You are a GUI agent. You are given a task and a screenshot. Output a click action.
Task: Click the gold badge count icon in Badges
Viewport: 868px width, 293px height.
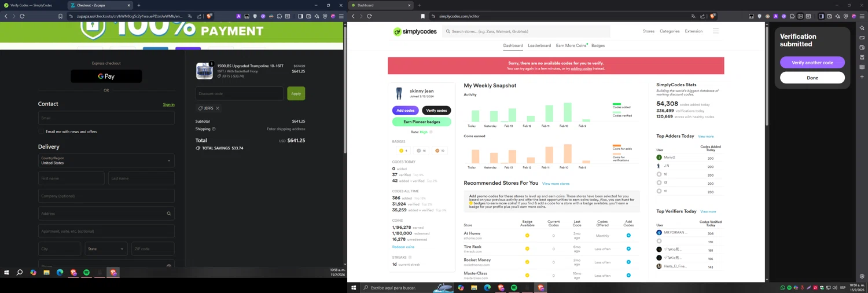402,151
